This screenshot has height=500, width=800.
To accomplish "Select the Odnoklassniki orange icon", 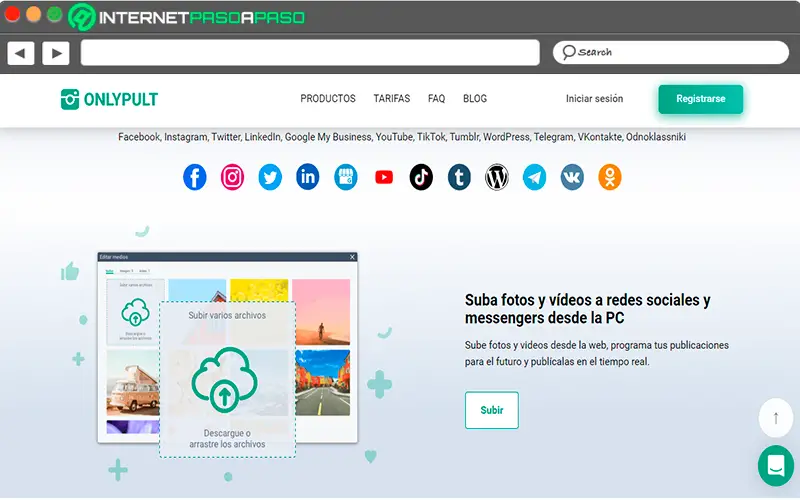I will 610,177.
